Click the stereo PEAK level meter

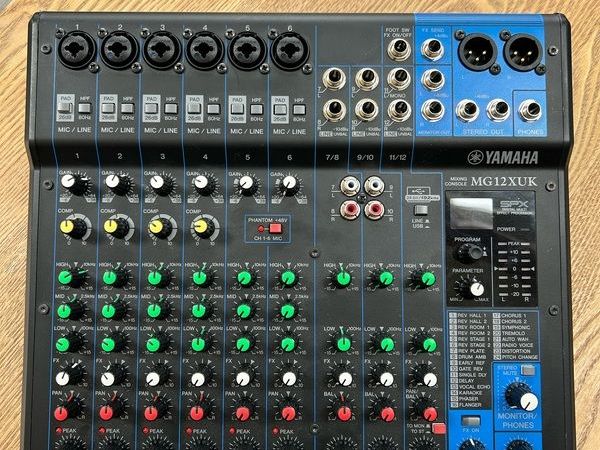click(514, 271)
